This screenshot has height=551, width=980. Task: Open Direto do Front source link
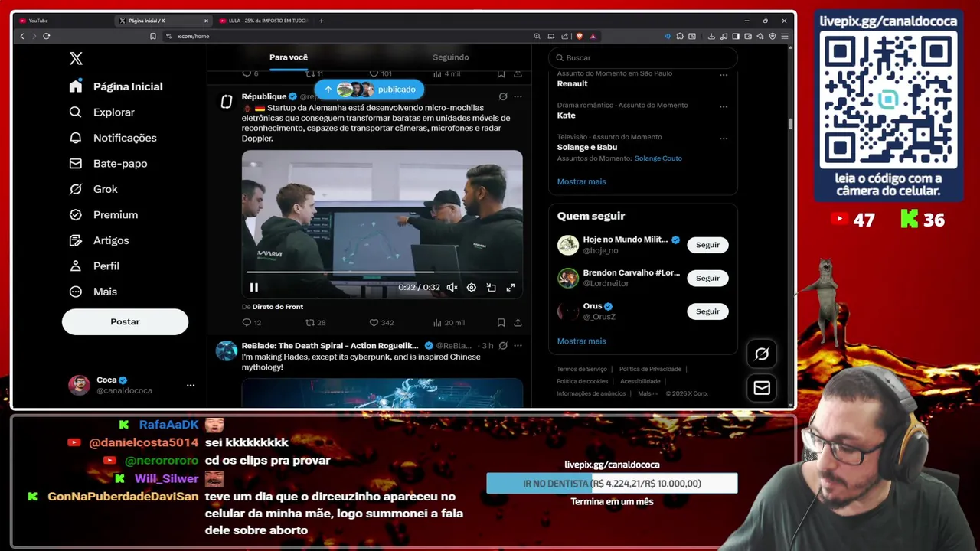point(277,307)
